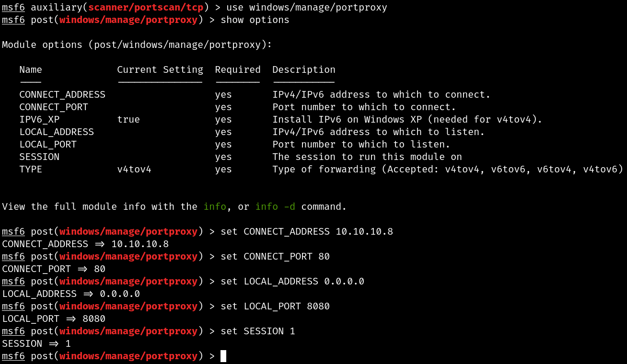Click 'set CONNECT_ADDRESS 10.10.10.8' command line

pyautogui.click(x=307, y=231)
